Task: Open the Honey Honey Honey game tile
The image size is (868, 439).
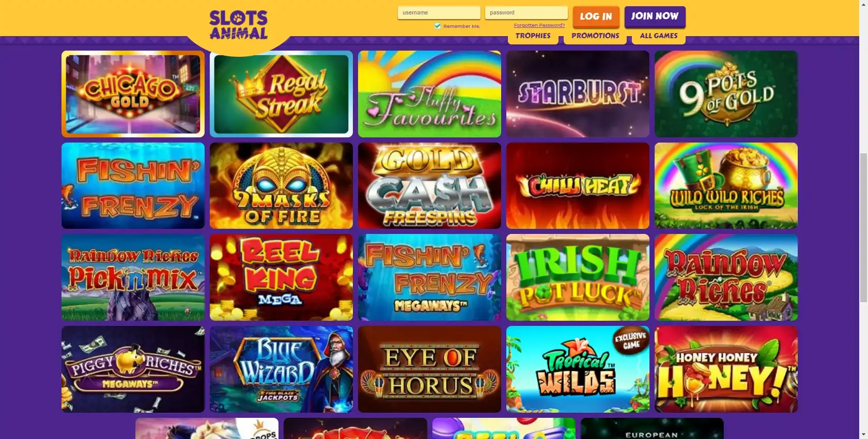Action: [726, 369]
